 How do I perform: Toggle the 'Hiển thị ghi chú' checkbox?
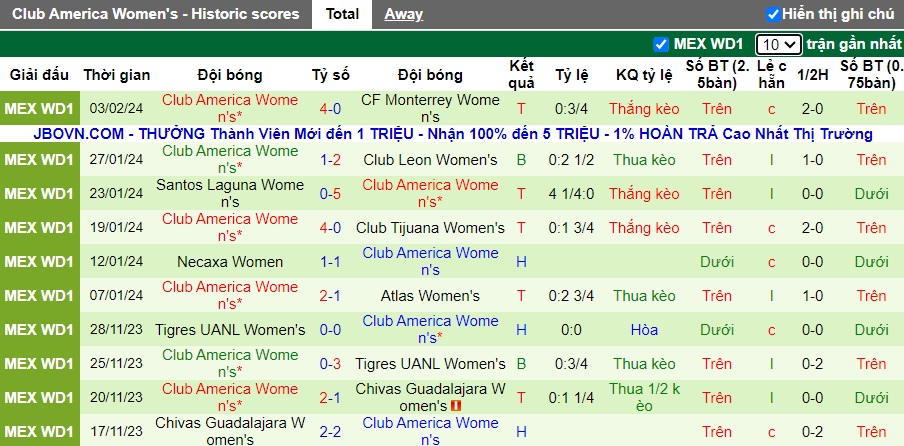[x=773, y=14]
